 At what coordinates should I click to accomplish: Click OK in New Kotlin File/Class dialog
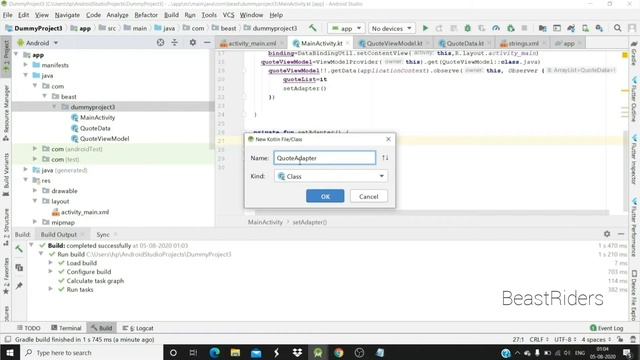pos(325,196)
